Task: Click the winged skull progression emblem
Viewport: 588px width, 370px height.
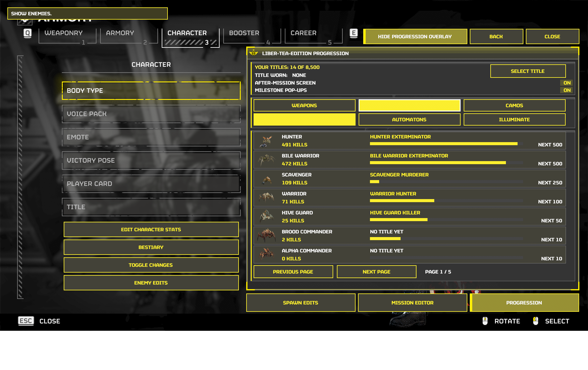Action: pyautogui.click(x=254, y=53)
